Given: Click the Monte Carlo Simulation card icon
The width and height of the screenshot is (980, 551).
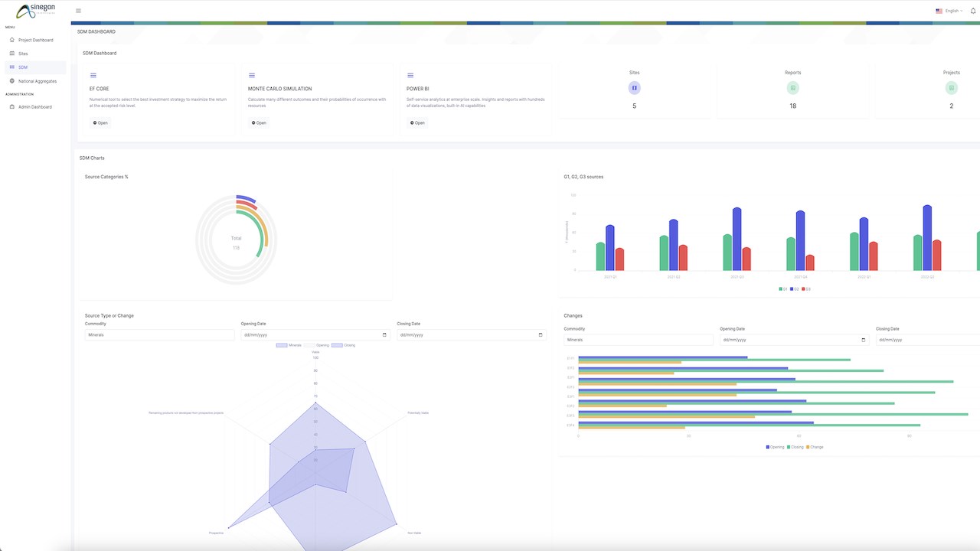Looking at the screenshot, I should [x=252, y=76].
